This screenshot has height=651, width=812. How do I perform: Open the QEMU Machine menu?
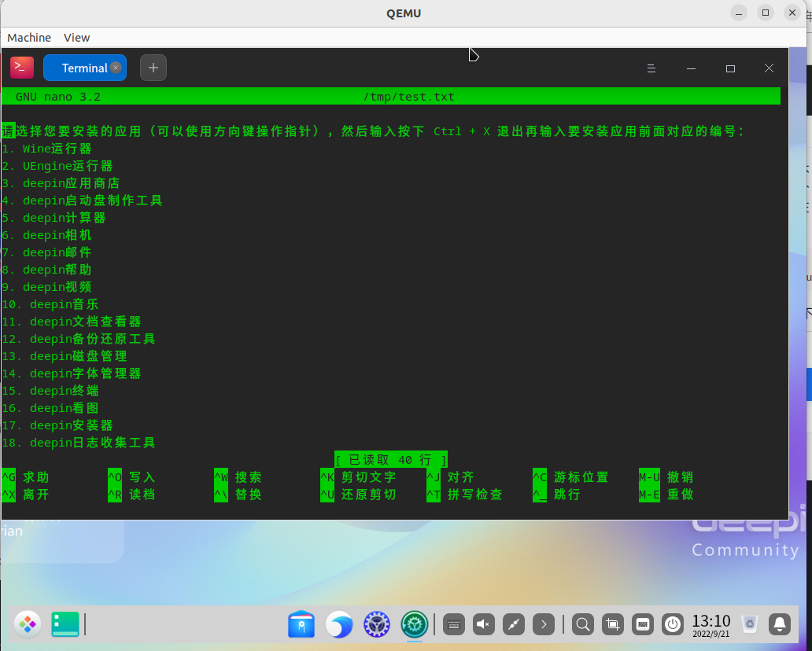coord(29,38)
